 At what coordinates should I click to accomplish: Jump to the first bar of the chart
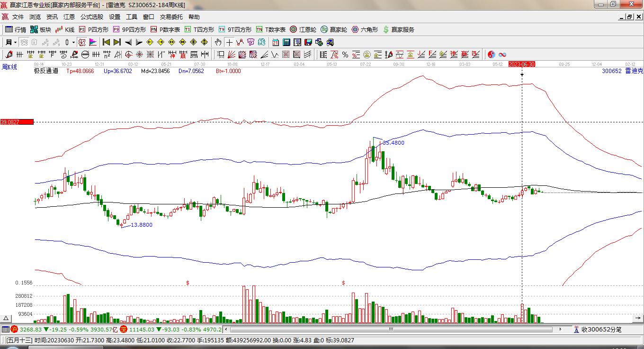(x=106, y=42)
